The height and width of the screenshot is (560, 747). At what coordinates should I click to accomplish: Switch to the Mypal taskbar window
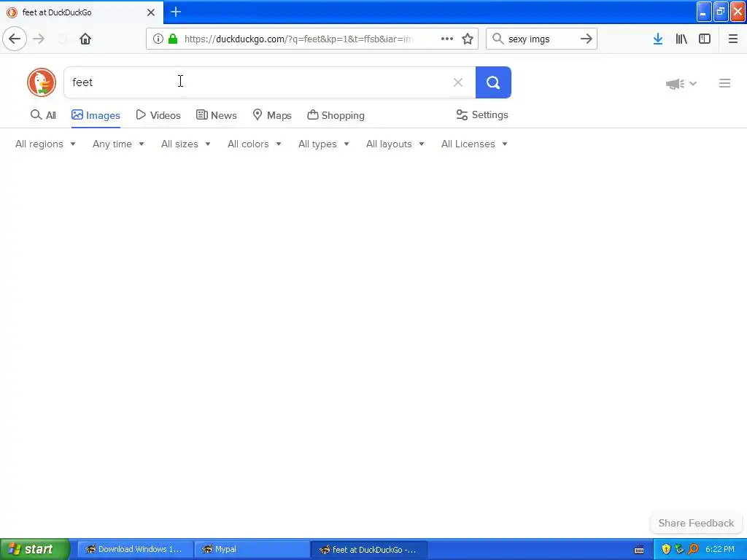tap(252, 549)
